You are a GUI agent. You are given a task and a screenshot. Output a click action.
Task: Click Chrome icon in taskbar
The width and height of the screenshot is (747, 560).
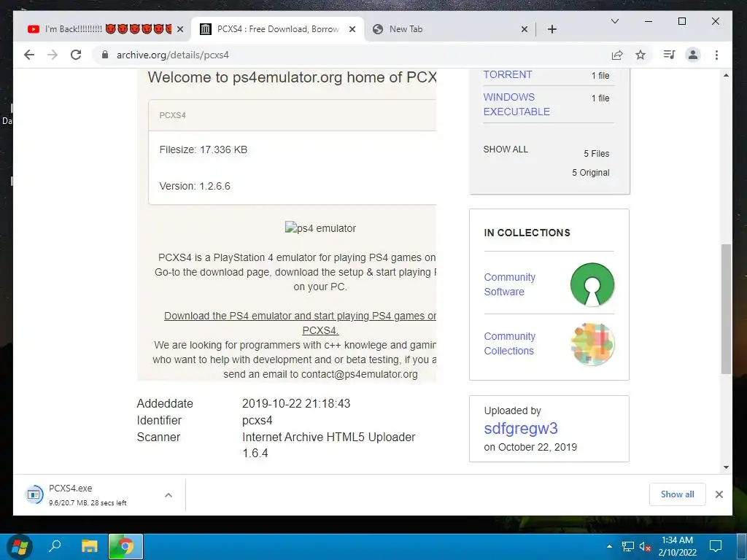(125, 546)
